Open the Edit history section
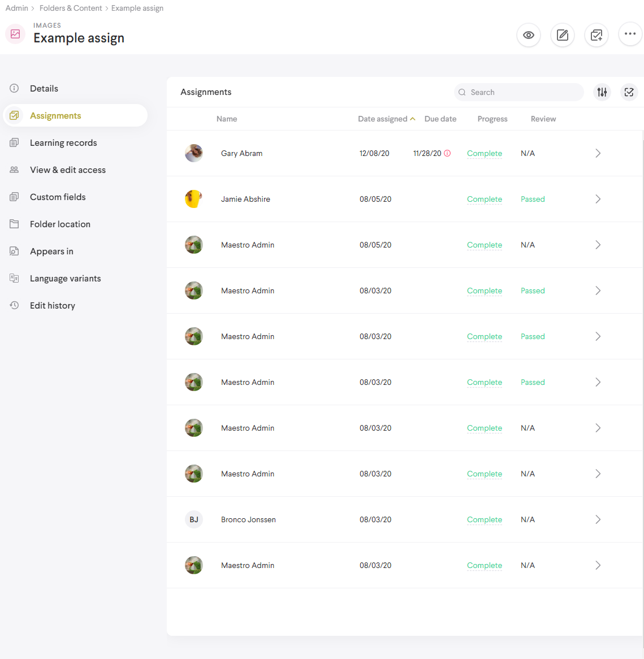 pyautogui.click(x=53, y=306)
